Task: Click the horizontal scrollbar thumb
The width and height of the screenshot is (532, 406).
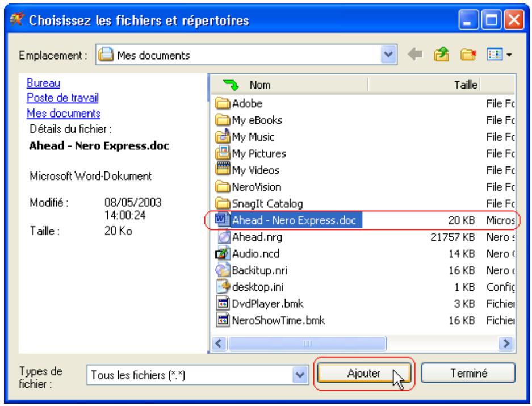Action: [x=307, y=343]
